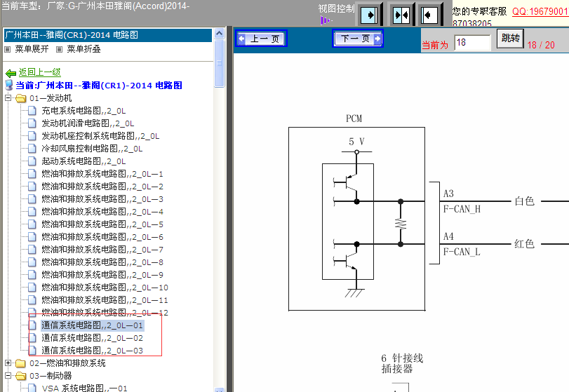
Task: Click the 返回上一级 link
Action: coord(39,72)
